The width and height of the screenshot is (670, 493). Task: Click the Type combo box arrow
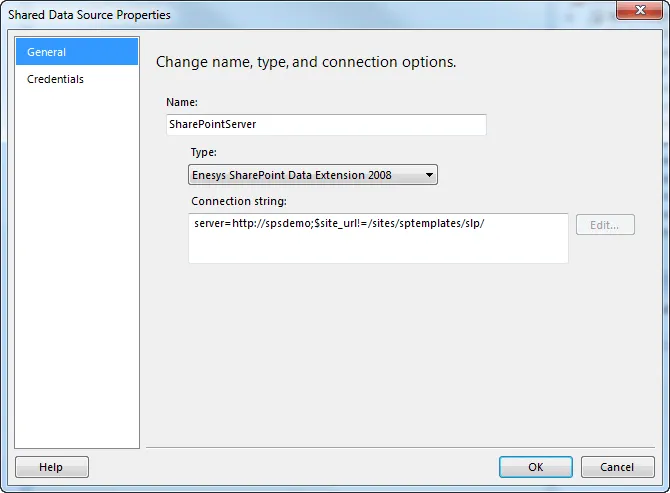[429, 175]
